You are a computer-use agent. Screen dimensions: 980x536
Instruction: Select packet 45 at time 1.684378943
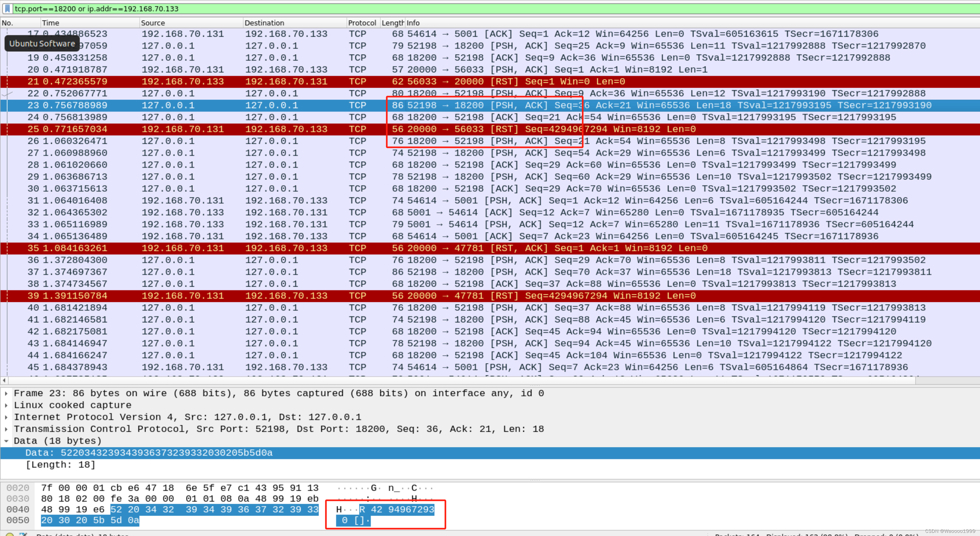[x=490, y=367]
